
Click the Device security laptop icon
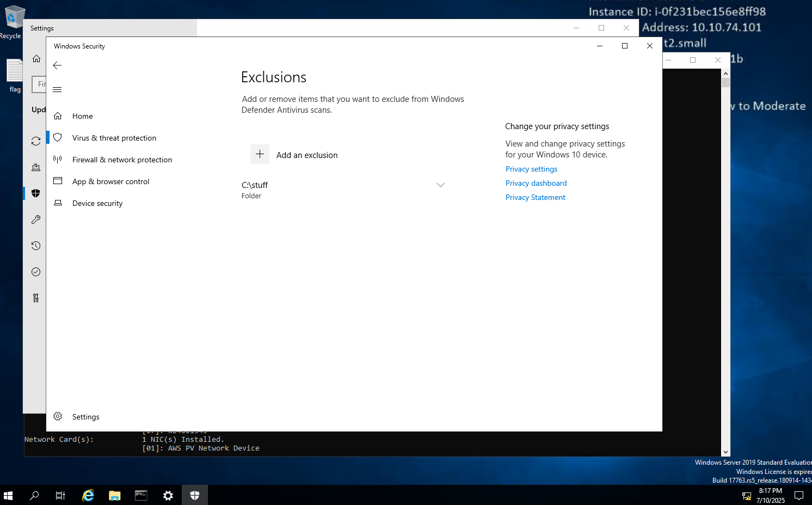pyautogui.click(x=58, y=203)
